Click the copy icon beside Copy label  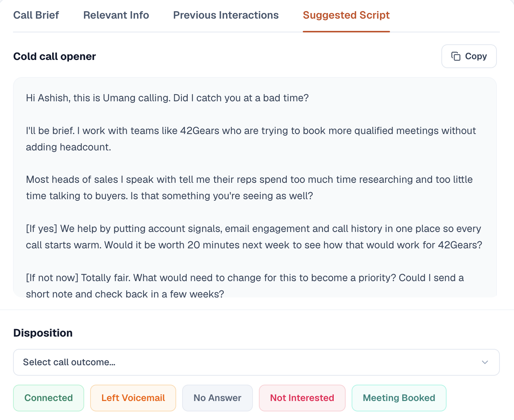456,56
